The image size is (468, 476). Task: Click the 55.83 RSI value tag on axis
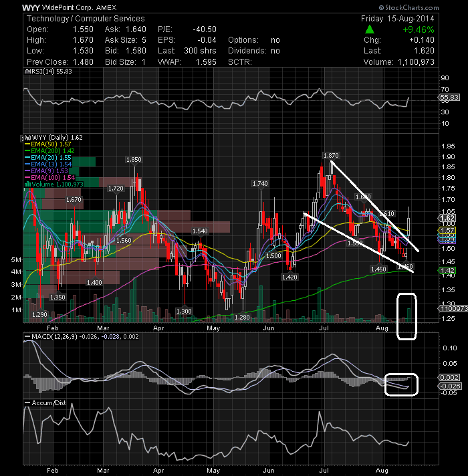[449, 97]
